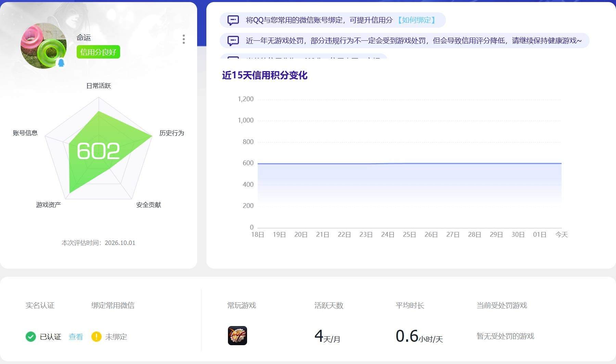Click the 600 y-axis value
This screenshot has width=616, height=364.
[248, 163]
